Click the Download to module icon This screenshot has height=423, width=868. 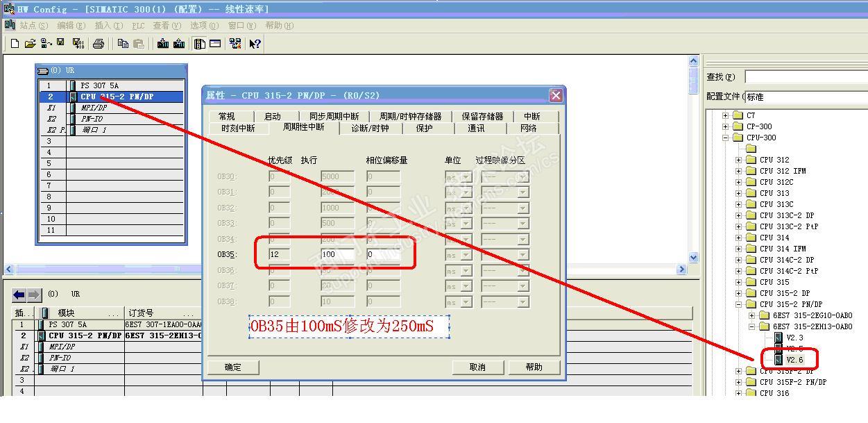[x=163, y=44]
